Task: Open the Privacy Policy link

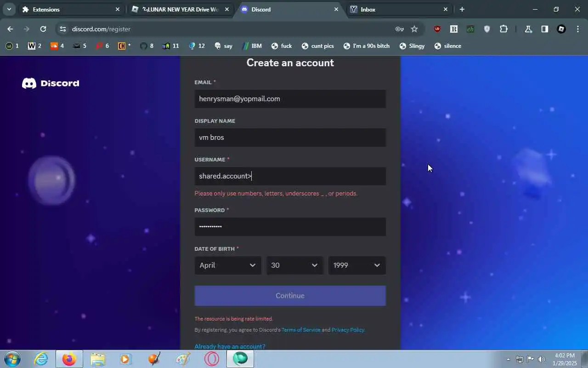Action: tap(348, 330)
